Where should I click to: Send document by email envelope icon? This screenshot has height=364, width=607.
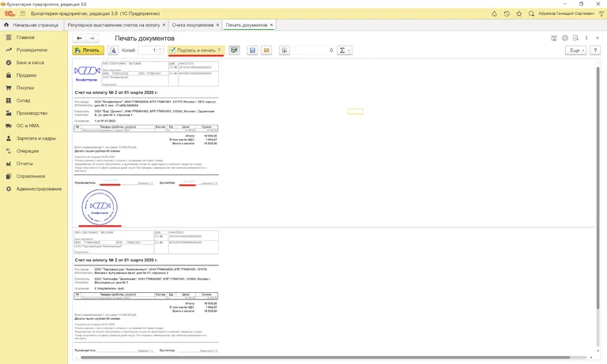coord(266,51)
